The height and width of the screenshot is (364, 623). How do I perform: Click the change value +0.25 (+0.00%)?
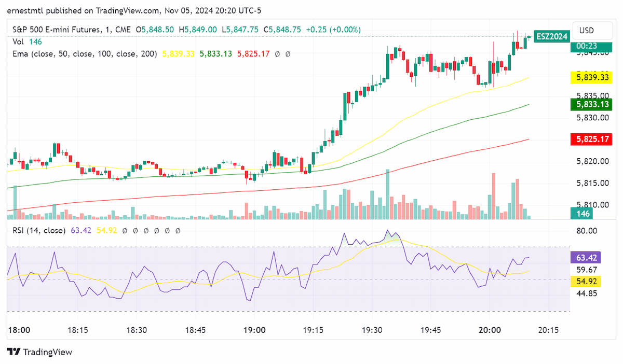(333, 30)
